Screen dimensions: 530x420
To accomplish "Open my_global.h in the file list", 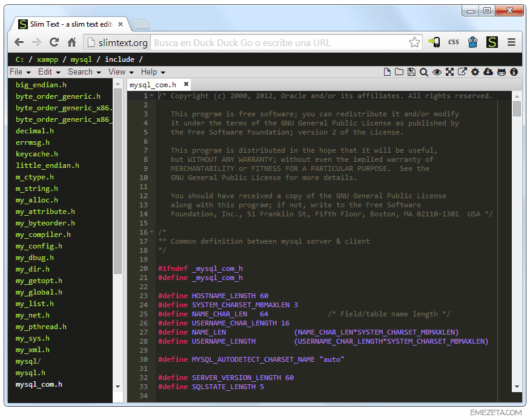I will (x=39, y=292).
